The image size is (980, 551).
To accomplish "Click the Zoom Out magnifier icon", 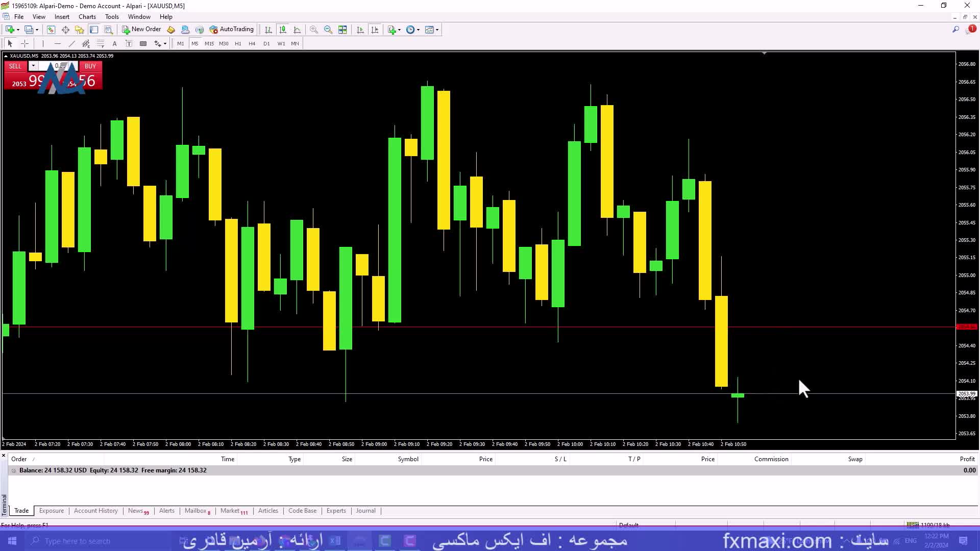I will [x=328, y=30].
